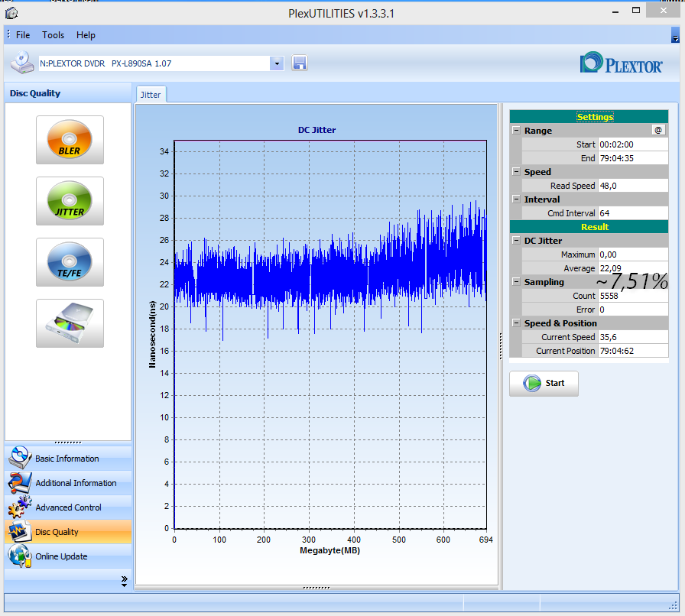The width and height of the screenshot is (685, 616).
Task: Click the DC Jitter chart title
Action: point(317,130)
